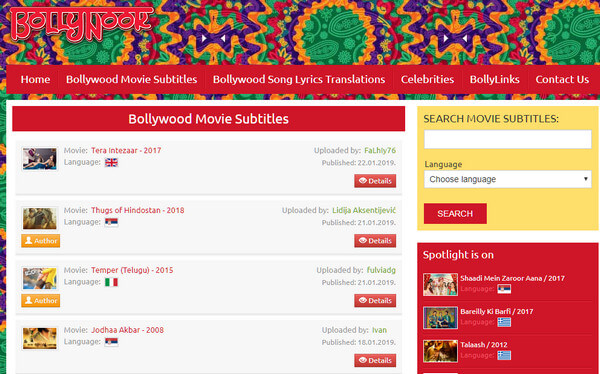Open the Jodhaa Akbar movie thumbnail
Screen dimensions: 600x374
point(39,338)
